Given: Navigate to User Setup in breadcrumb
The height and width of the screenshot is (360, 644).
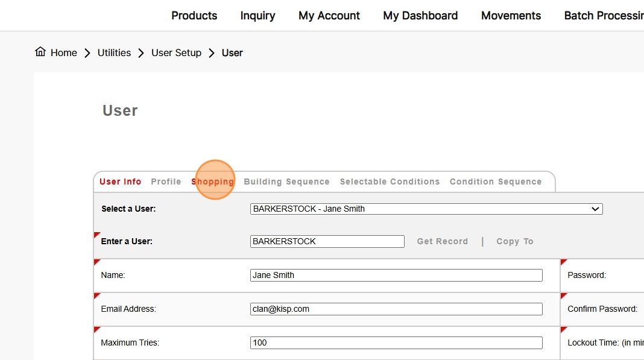Looking at the screenshot, I should 176,53.
